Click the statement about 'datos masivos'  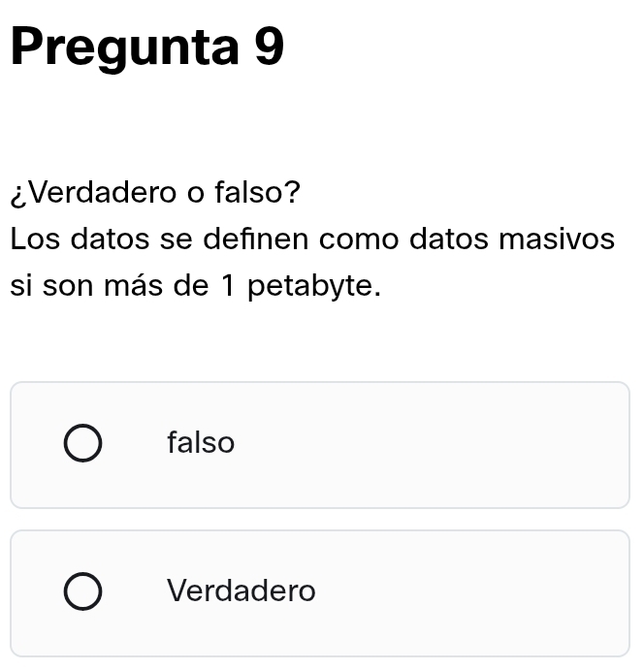(x=312, y=262)
